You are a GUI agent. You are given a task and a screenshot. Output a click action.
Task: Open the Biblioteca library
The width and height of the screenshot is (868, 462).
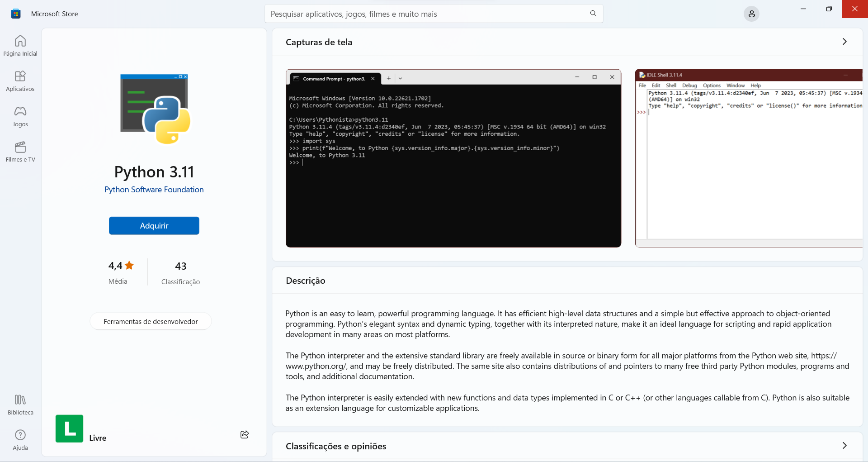point(20,405)
